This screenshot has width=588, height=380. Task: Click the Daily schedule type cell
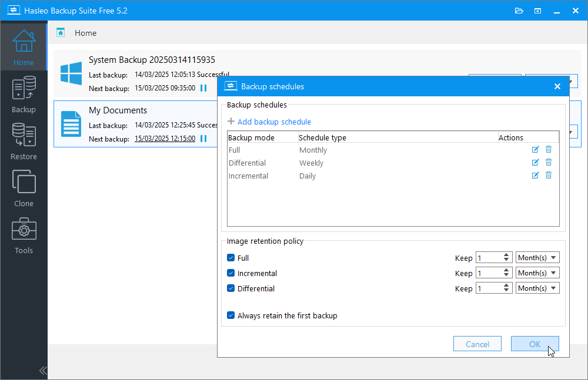click(x=308, y=176)
